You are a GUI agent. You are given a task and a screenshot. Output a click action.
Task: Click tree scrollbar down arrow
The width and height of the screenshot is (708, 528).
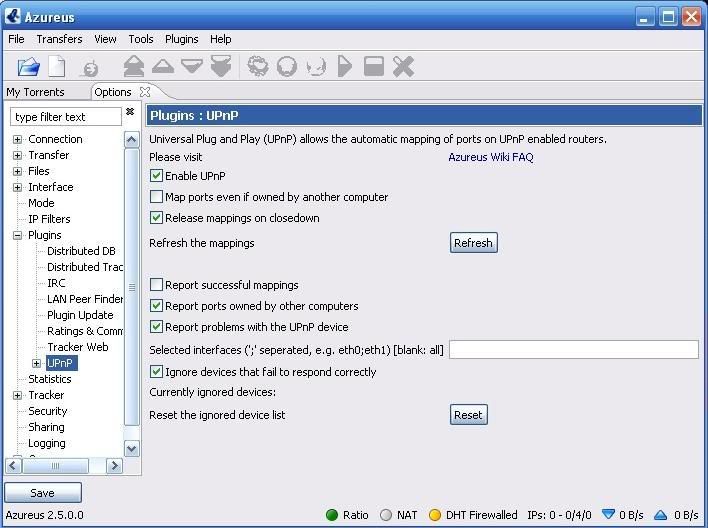tap(132, 449)
